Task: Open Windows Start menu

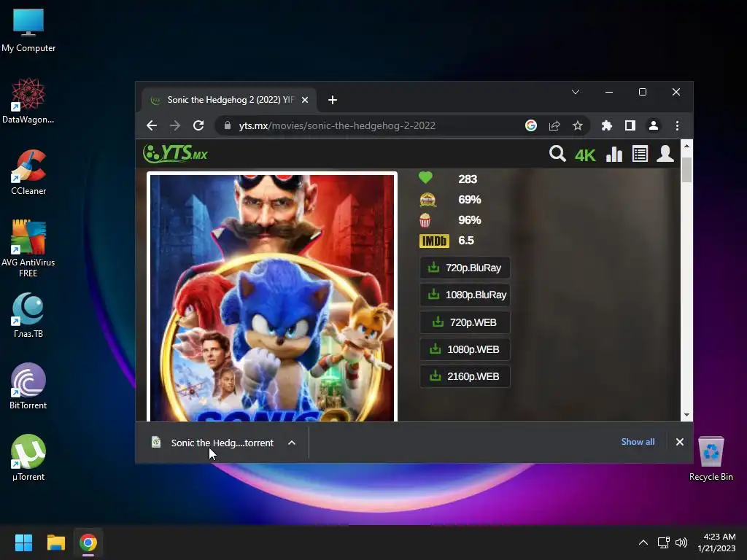Action: pos(23,542)
